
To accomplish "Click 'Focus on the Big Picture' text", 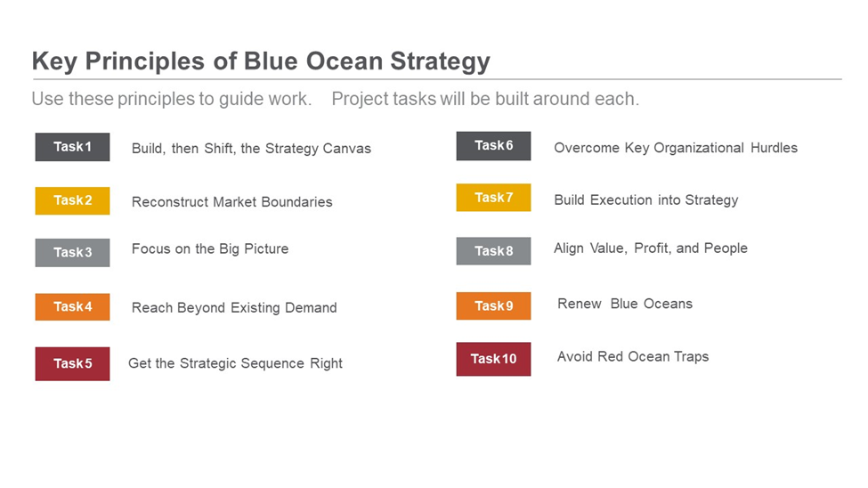I will tap(210, 249).
